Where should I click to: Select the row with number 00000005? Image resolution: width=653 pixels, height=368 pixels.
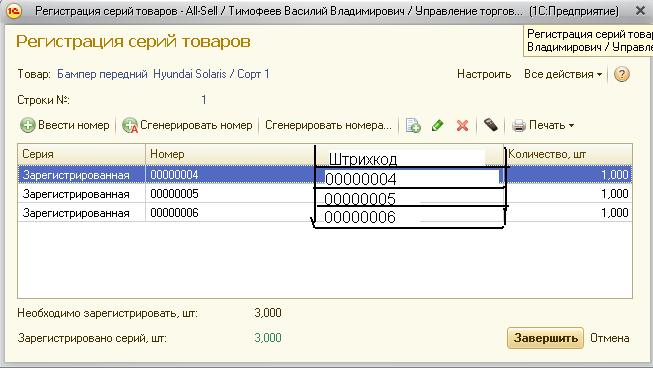point(325,194)
